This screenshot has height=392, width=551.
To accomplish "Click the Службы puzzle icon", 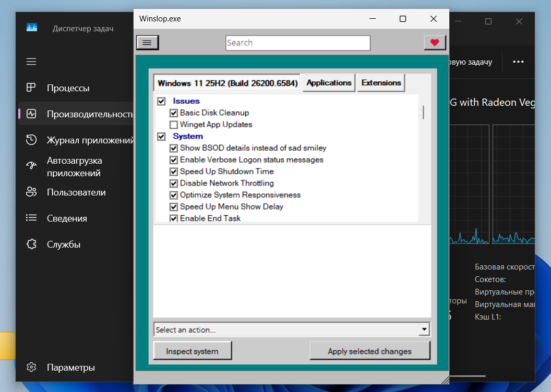I will [x=31, y=244].
